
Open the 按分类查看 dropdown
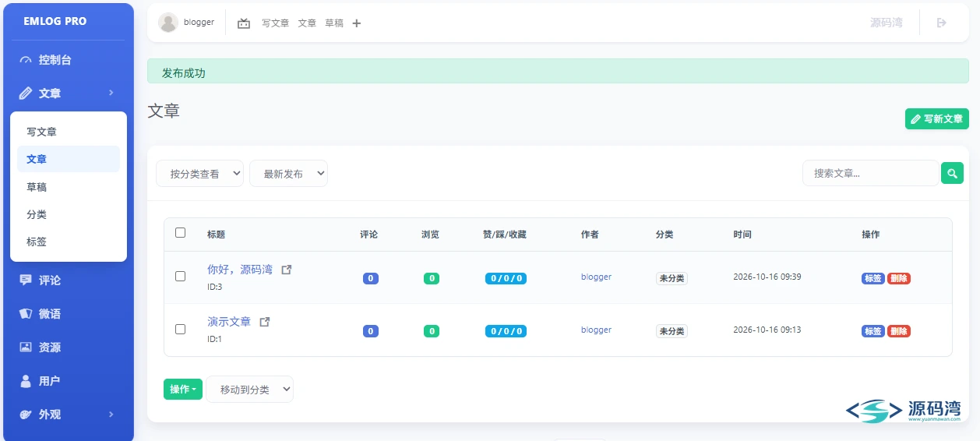coord(200,174)
